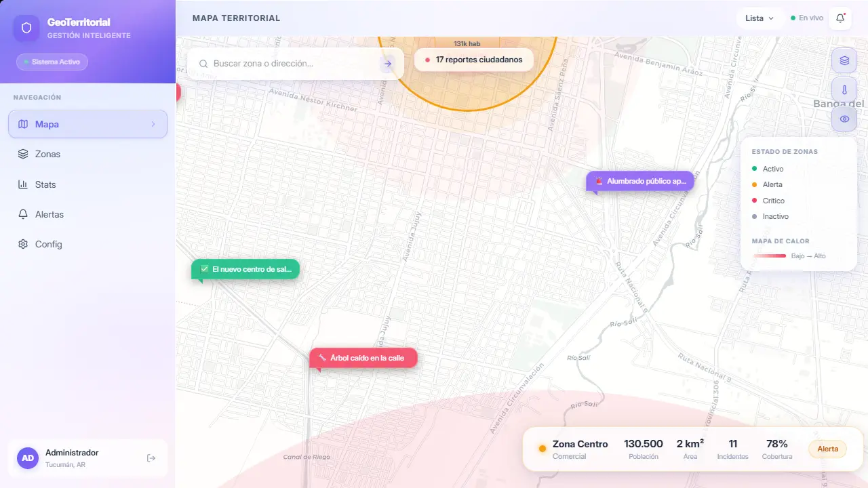This screenshot has height=488, width=868.
Task: Click the logout icon next to Administrador
Action: (x=151, y=458)
